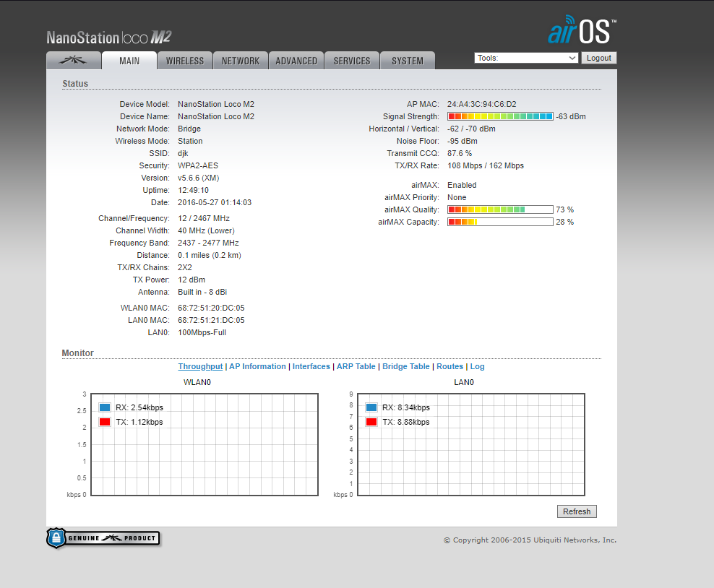714x588 pixels.
Task: Click the airMAX Capacity bar
Action: click(x=500, y=222)
